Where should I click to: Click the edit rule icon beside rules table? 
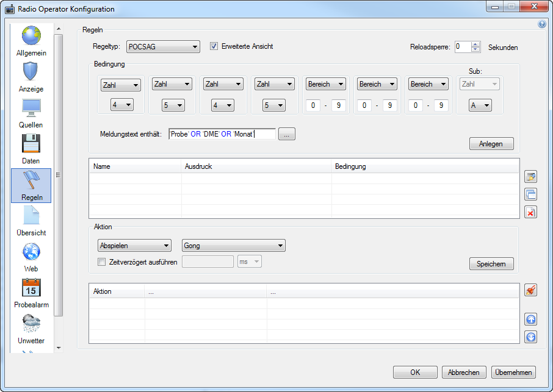pyautogui.click(x=530, y=176)
